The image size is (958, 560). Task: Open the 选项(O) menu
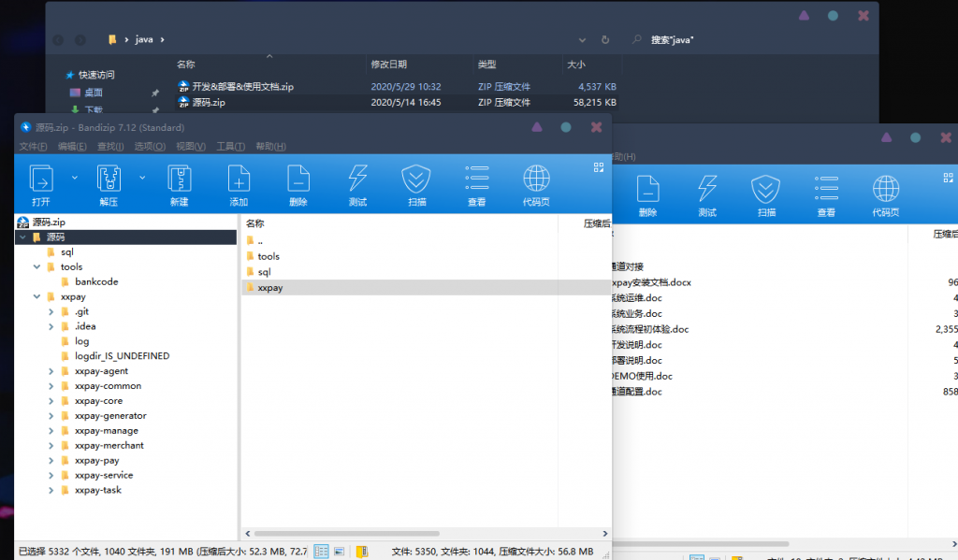pos(150,147)
